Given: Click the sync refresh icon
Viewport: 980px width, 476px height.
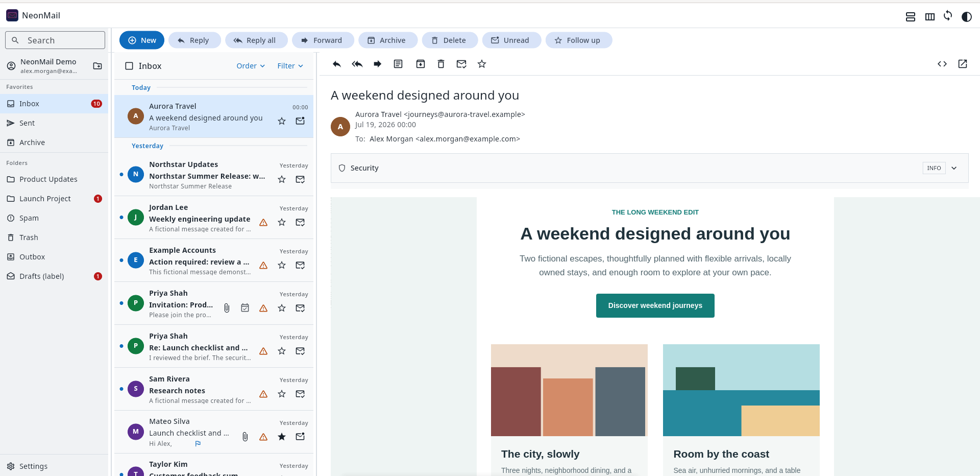Looking at the screenshot, I should pos(948,16).
